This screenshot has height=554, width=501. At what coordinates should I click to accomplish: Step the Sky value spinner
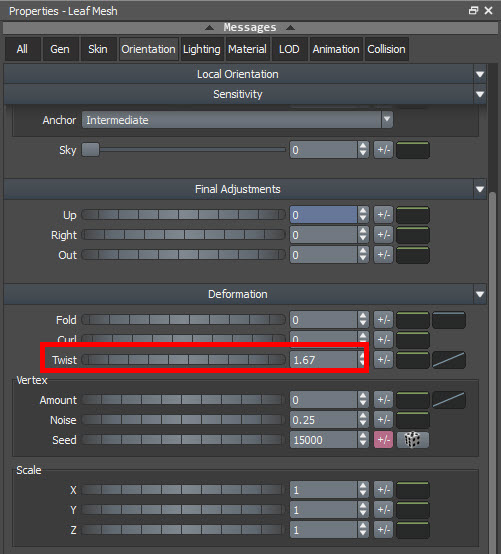(x=363, y=150)
